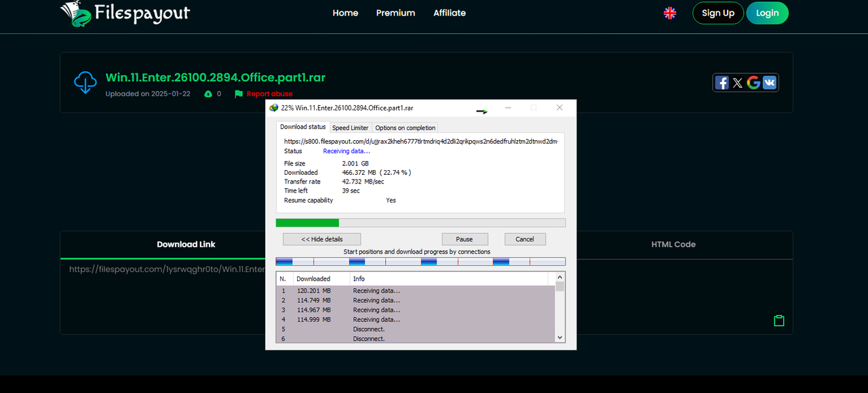
Task: Click the Sign Up button
Action: 718,13
